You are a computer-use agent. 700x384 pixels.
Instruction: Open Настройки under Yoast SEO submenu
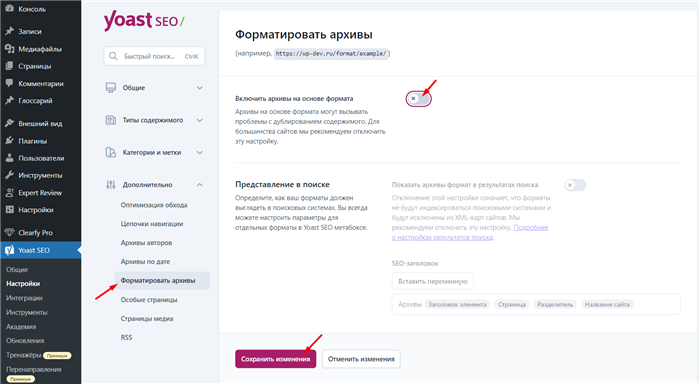pos(23,284)
